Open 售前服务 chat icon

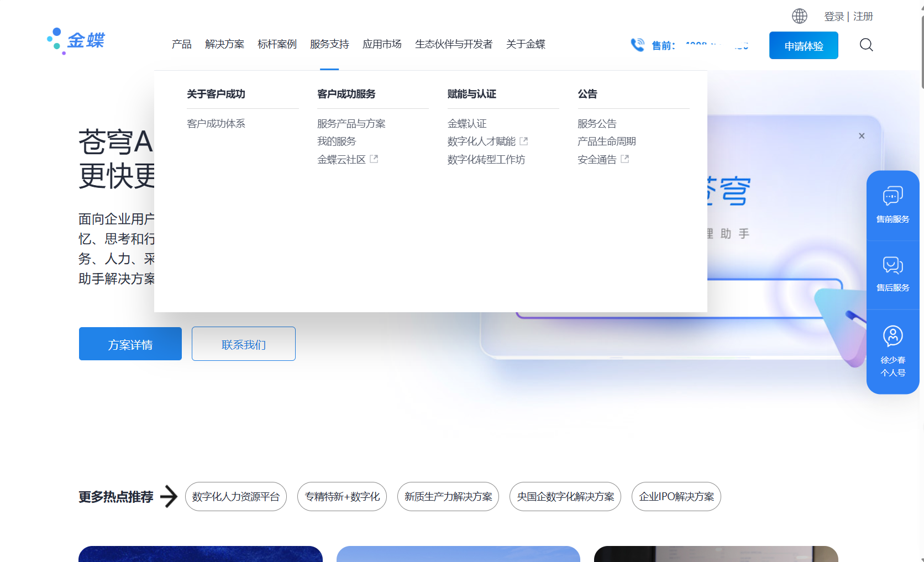893,196
